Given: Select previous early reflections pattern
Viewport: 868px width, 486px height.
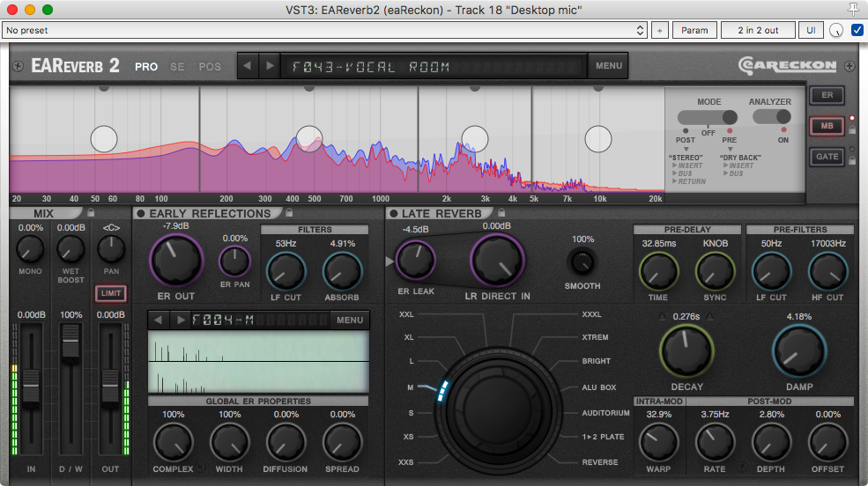Looking at the screenshot, I should point(159,320).
